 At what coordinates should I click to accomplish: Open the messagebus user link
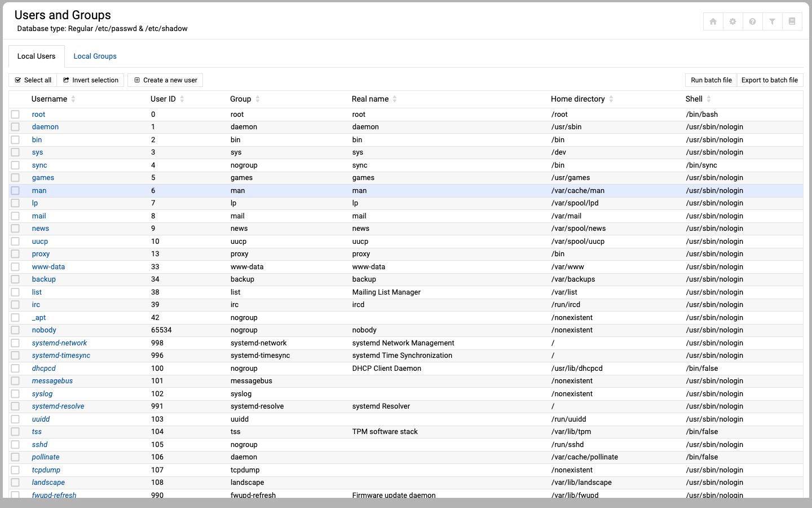(x=52, y=381)
